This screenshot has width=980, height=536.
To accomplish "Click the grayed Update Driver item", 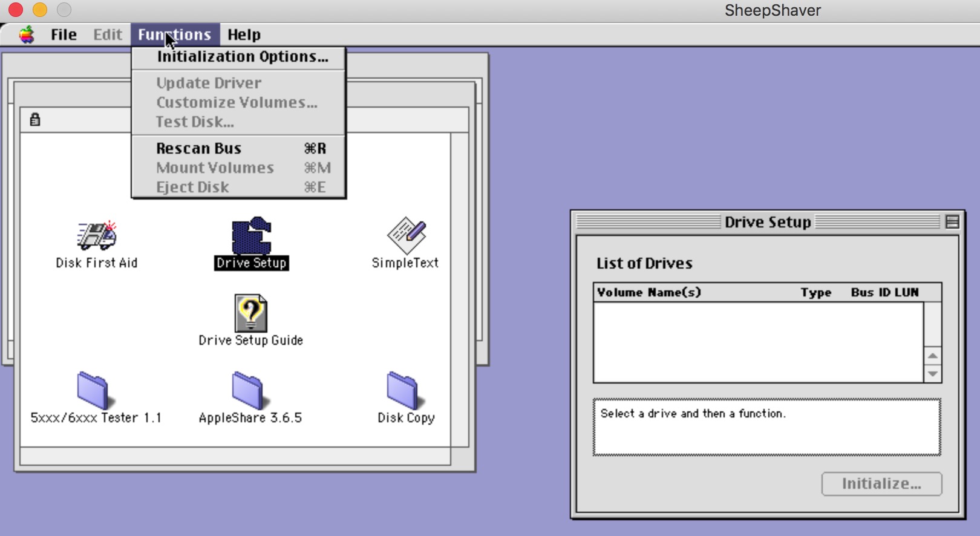I will (x=239, y=83).
